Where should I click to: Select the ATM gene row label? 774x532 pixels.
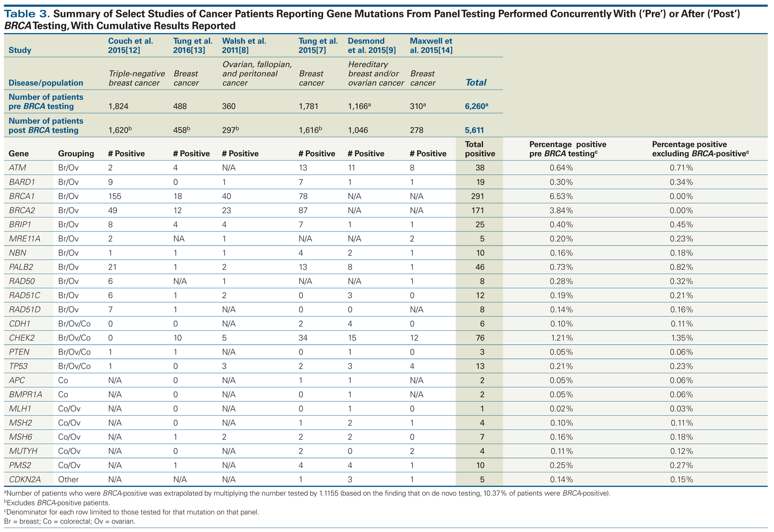(x=17, y=168)
